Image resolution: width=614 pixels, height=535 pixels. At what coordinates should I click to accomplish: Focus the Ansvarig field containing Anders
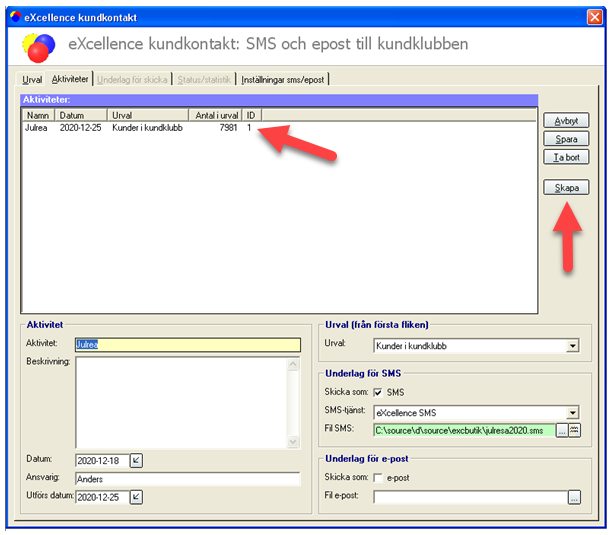188,479
